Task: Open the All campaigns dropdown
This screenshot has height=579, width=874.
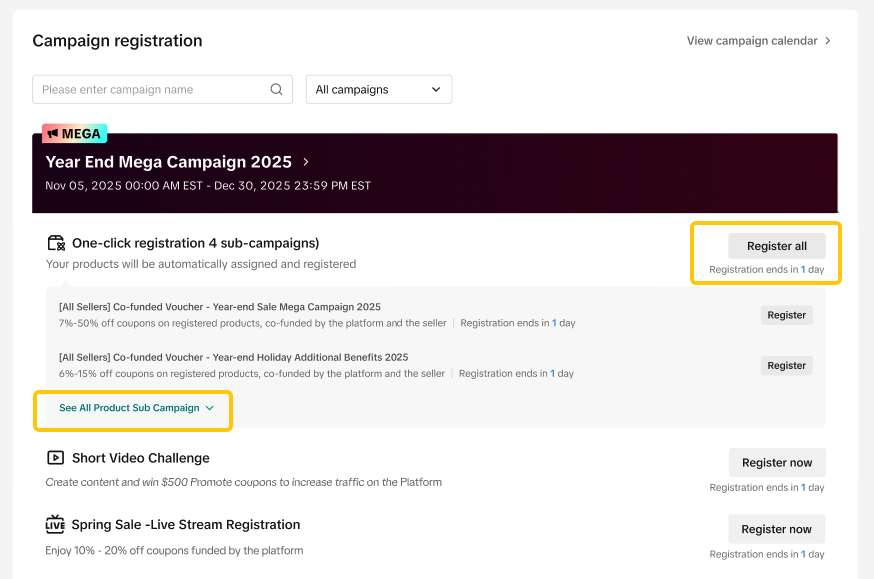Action: click(x=378, y=90)
